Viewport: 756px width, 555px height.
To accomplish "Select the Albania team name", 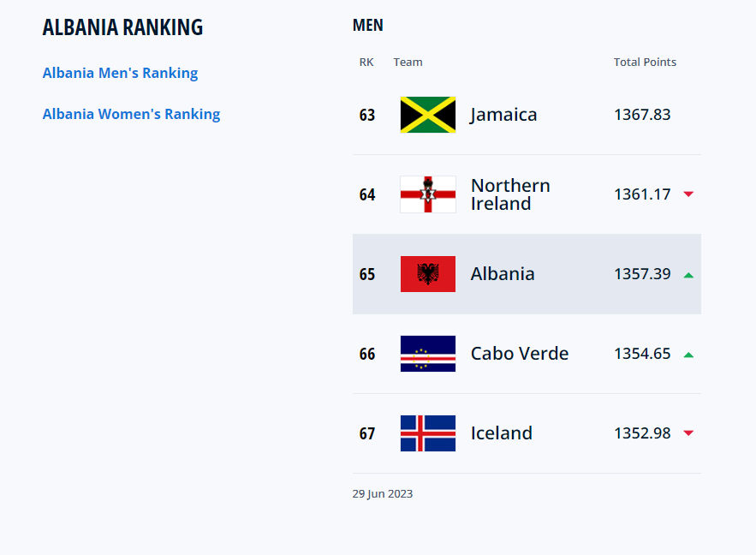I will click(x=503, y=274).
